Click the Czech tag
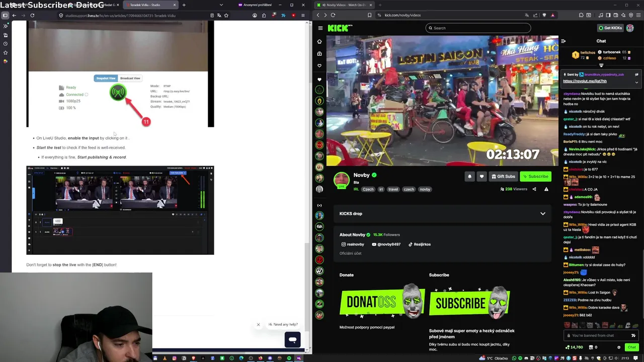The height and width of the screenshot is (362, 644). [x=368, y=190]
